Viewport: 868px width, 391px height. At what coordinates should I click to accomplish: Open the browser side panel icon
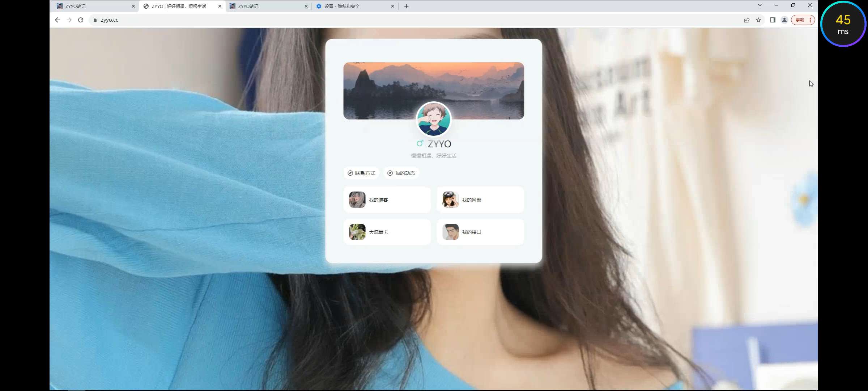click(773, 20)
